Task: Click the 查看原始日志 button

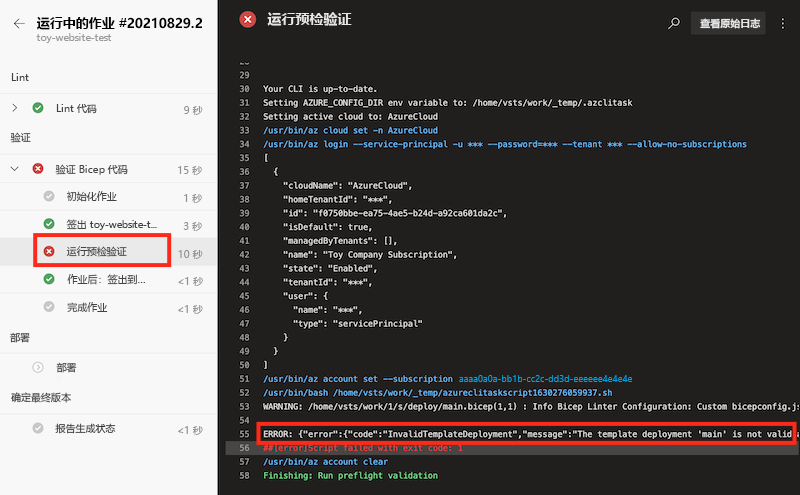Action: tap(728, 23)
